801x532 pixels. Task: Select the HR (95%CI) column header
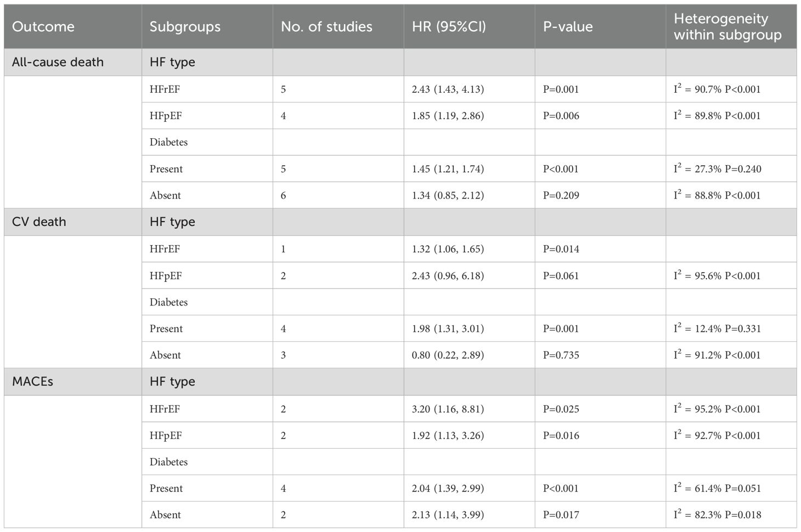(449, 26)
